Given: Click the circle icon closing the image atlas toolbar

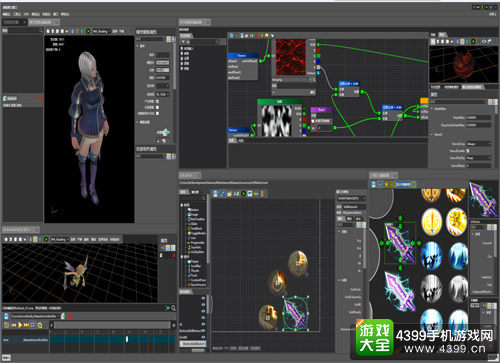Looking at the screenshot, I should click(413, 184).
